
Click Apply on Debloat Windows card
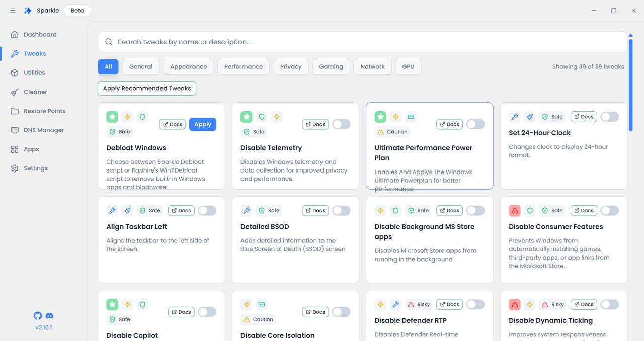tap(203, 124)
